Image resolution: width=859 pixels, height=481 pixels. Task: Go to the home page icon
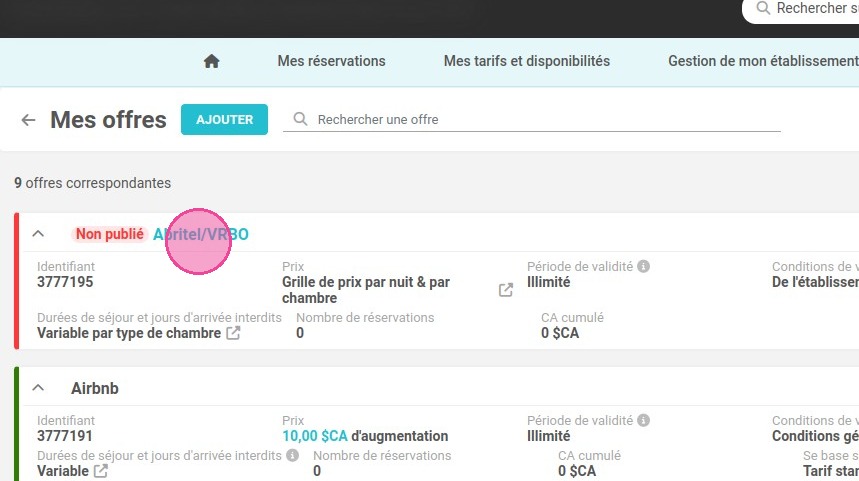(211, 61)
